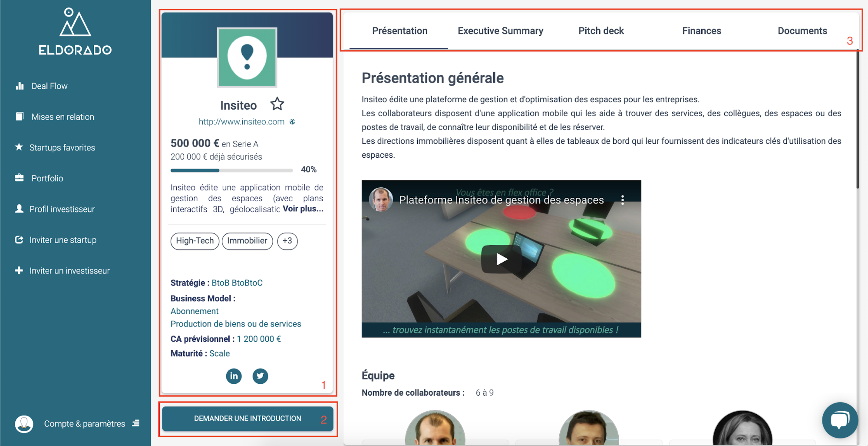Image resolution: width=868 pixels, height=446 pixels.
Task: Click the 'BtoB BtoBtoC' strategy value
Action: pyautogui.click(x=237, y=283)
